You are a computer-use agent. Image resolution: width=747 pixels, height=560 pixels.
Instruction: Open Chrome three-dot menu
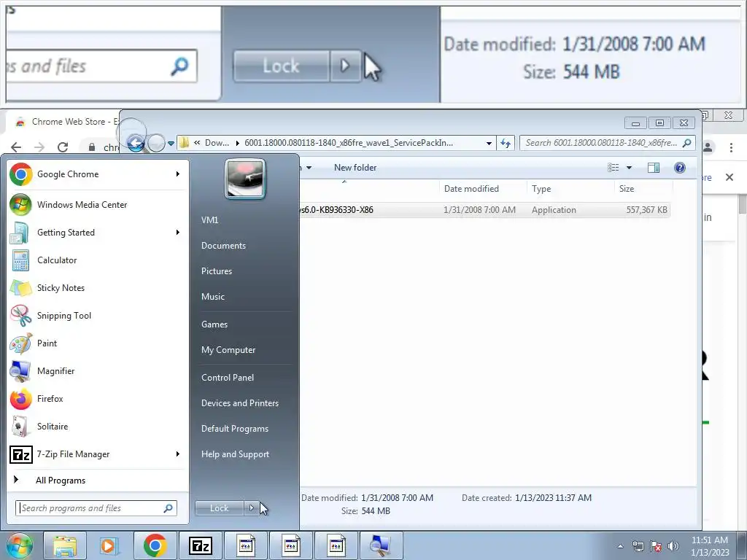click(x=731, y=147)
